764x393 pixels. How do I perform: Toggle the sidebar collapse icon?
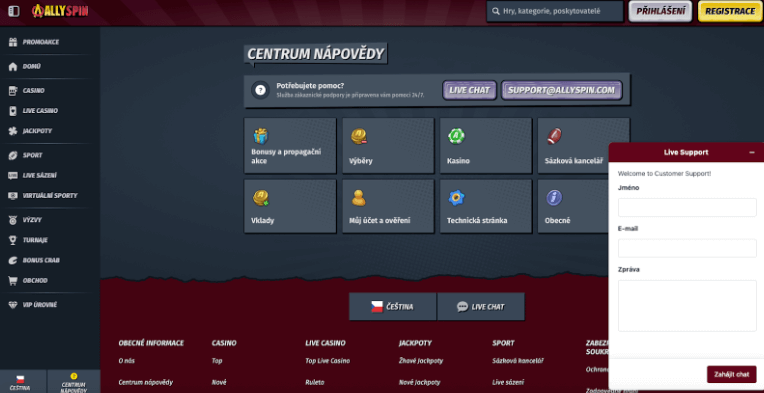[x=14, y=11]
